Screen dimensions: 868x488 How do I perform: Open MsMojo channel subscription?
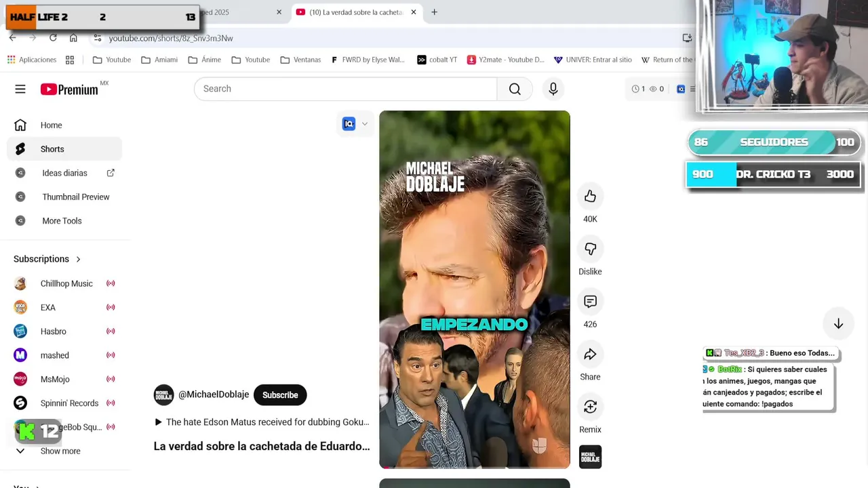pyautogui.click(x=64, y=380)
